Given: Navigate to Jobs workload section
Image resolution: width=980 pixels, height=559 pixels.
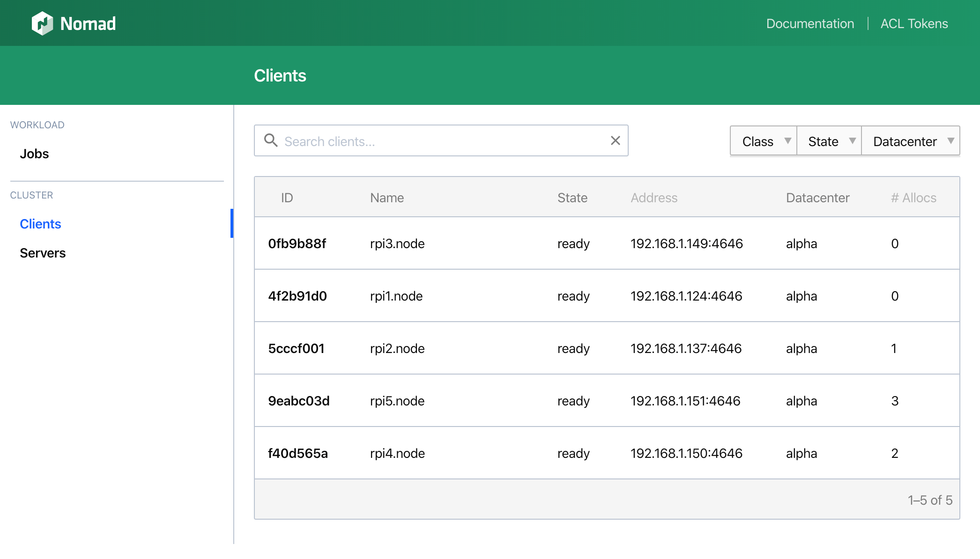Looking at the screenshot, I should (x=34, y=154).
